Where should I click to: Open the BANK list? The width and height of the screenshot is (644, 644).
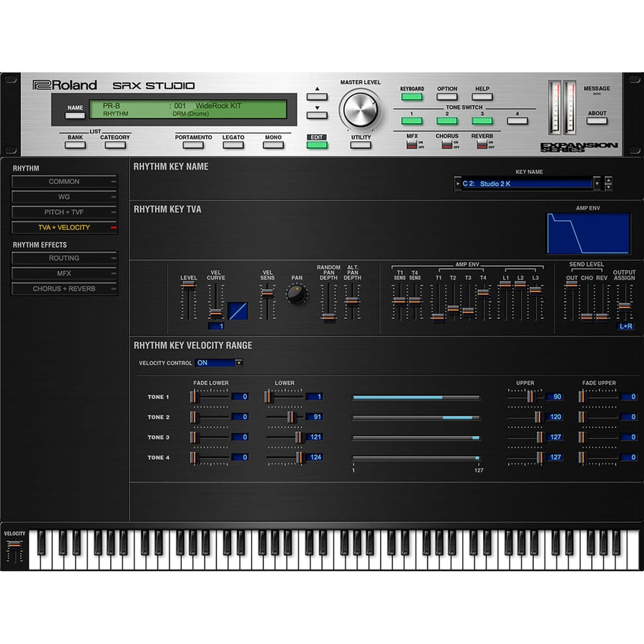click(x=75, y=145)
